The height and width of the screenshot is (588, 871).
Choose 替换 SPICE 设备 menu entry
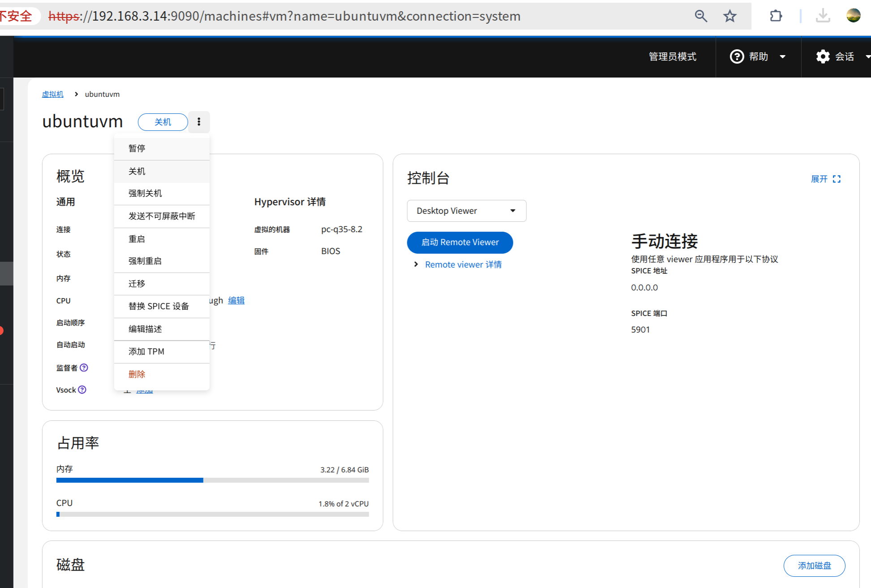click(x=162, y=306)
